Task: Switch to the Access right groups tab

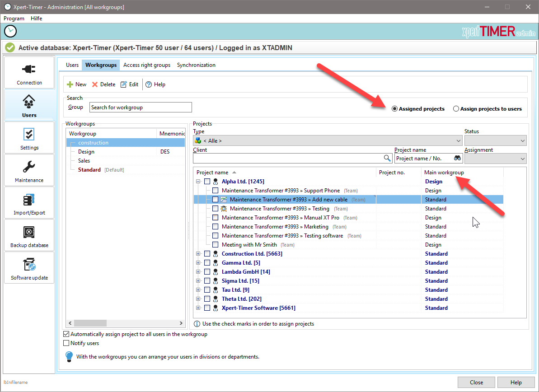Action: [x=147, y=65]
